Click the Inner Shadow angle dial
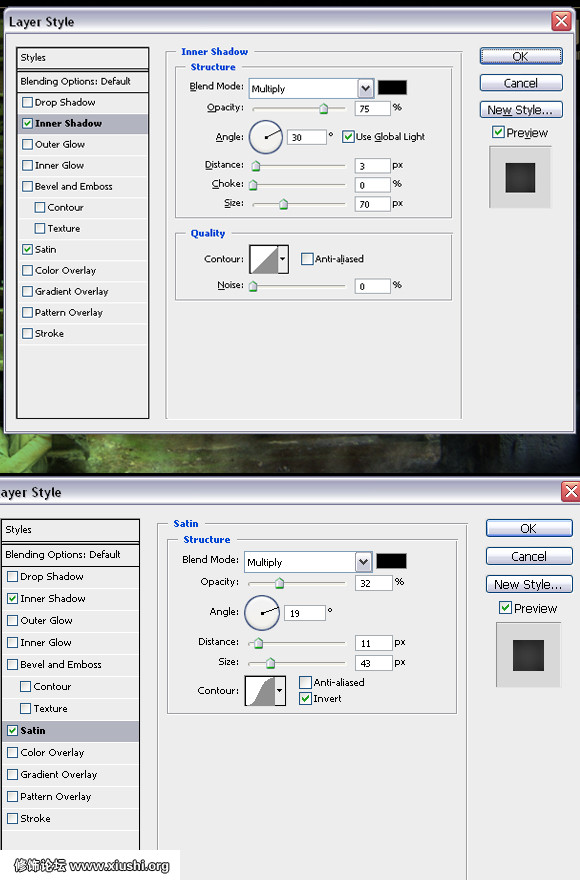The image size is (580, 880). pos(266,137)
